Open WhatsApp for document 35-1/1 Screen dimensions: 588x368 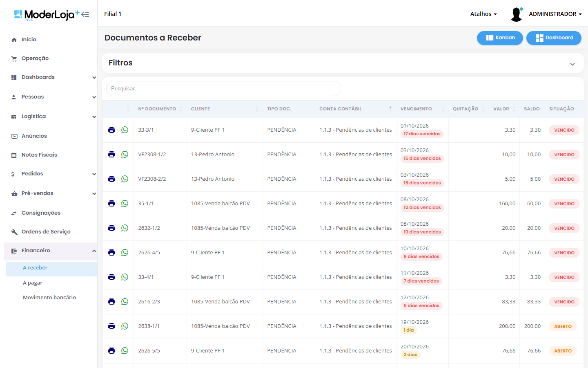coord(125,203)
